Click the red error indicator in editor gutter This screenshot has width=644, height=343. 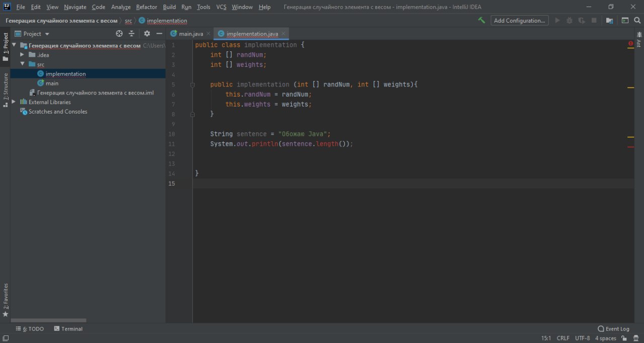pyautogui.click(x=630, y=44)
